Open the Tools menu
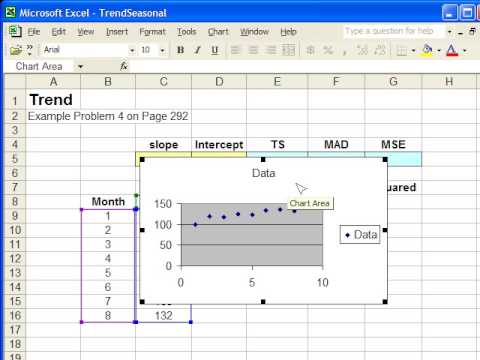 point(187,32)
